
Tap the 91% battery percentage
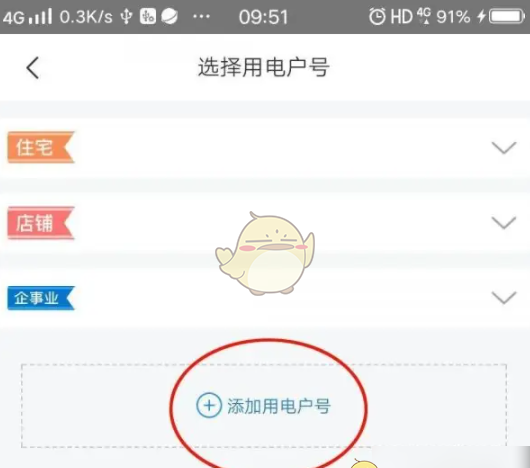click(x=453, y=17)
